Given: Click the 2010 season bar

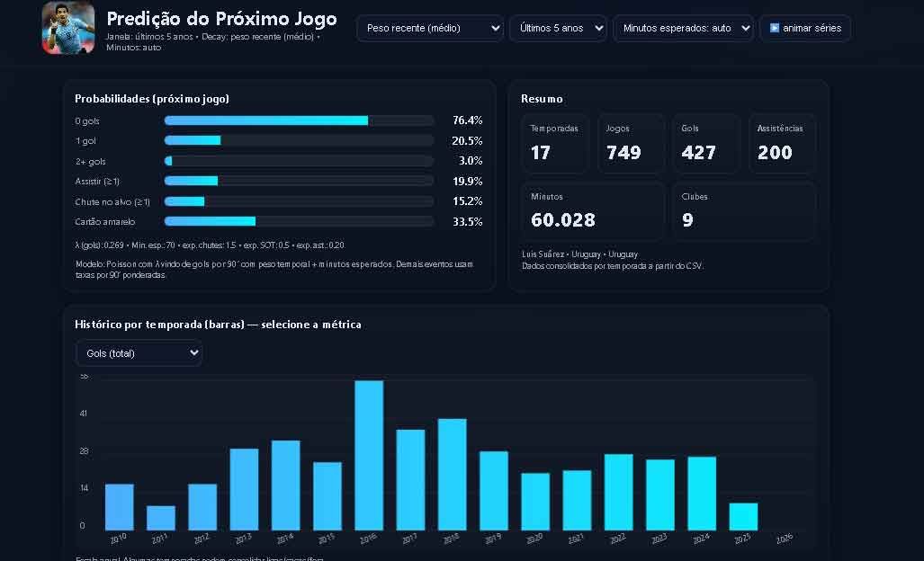Looking at the screenshot, I should 119,507.
